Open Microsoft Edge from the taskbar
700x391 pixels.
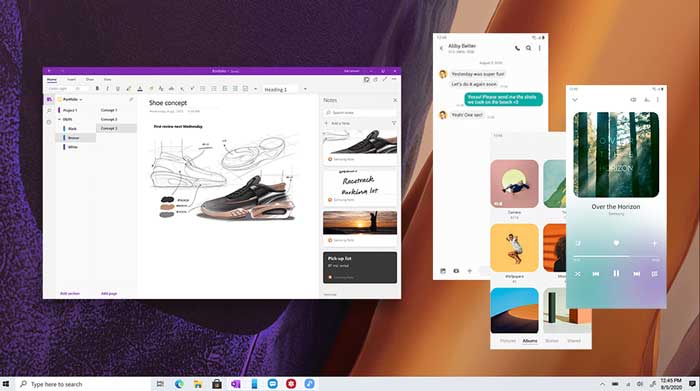[x=179, y=384]
